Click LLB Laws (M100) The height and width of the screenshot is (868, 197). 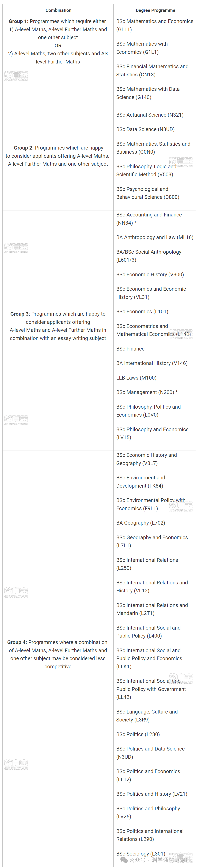coord(136,378)
